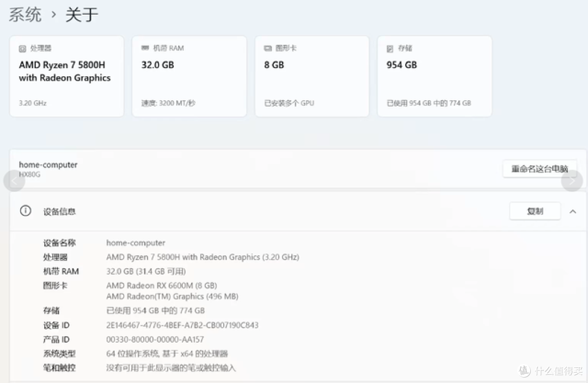Viewport: 588px width, 383px height.
Task: Click the large "954 GB" storage card value
Action: tap(402, 65)
